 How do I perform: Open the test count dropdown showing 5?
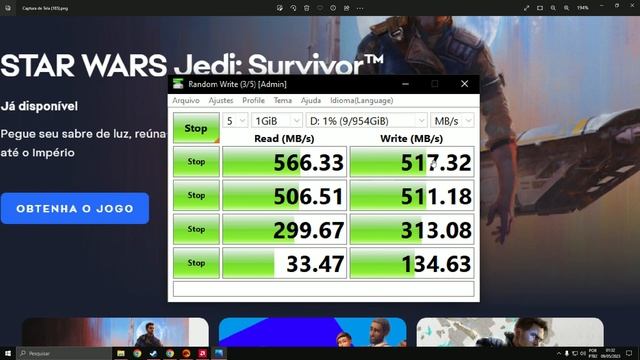235,121
